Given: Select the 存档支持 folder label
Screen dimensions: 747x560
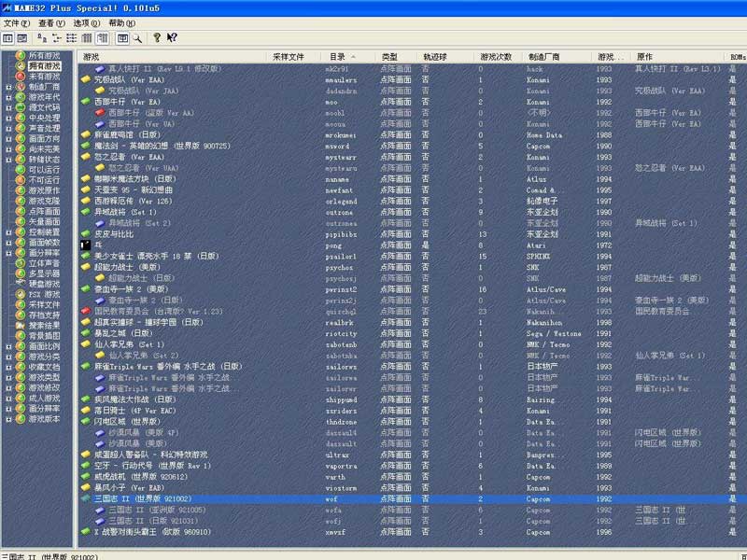Looking at the screenshot, I should point(44,315).
